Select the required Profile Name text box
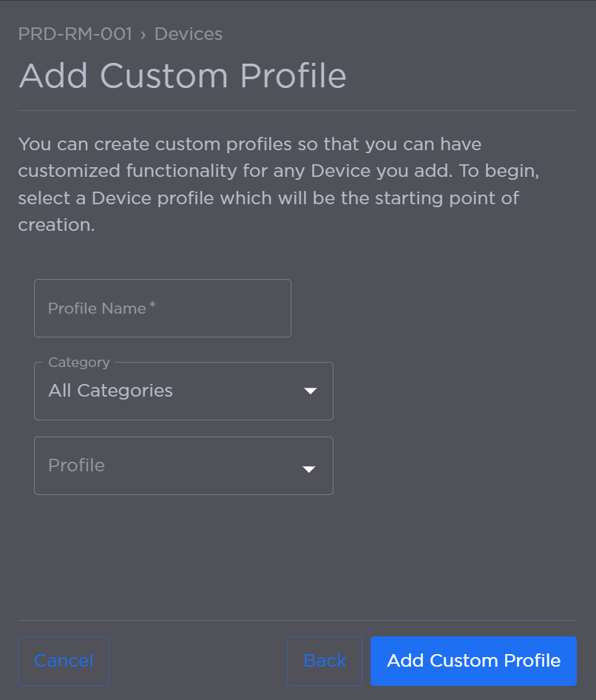Image resolution: width=596 pixels, height=700 pixels. pos(162,308)
